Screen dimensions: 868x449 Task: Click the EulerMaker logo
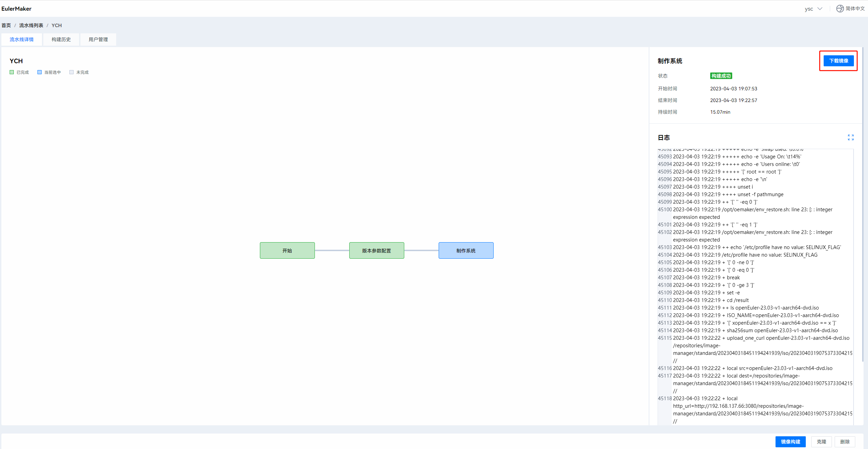(17, 9)
